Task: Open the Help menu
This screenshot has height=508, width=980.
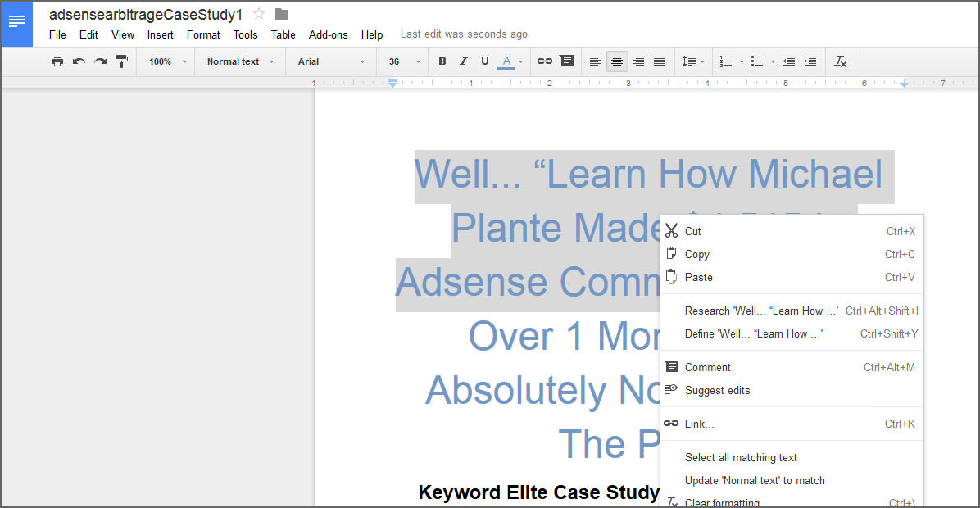Action: pyautogui.click(x=371, y=34)
